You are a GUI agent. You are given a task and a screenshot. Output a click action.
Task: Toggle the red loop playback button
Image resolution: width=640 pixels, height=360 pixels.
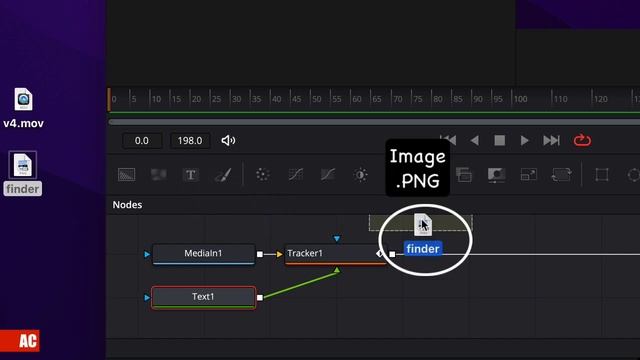point(582,140)
